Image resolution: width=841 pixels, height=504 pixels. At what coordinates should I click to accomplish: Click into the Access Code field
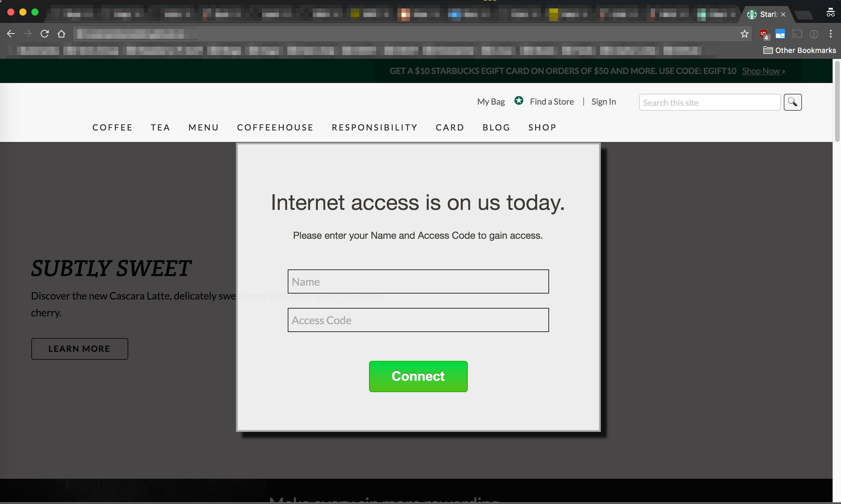418,320
